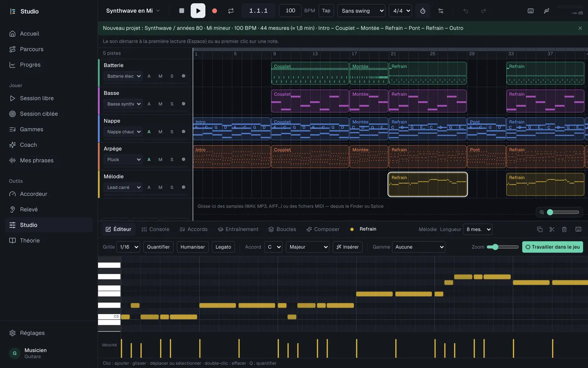Click the Tap tempo button
Screen dimensions: 588x368
(326, 11)
